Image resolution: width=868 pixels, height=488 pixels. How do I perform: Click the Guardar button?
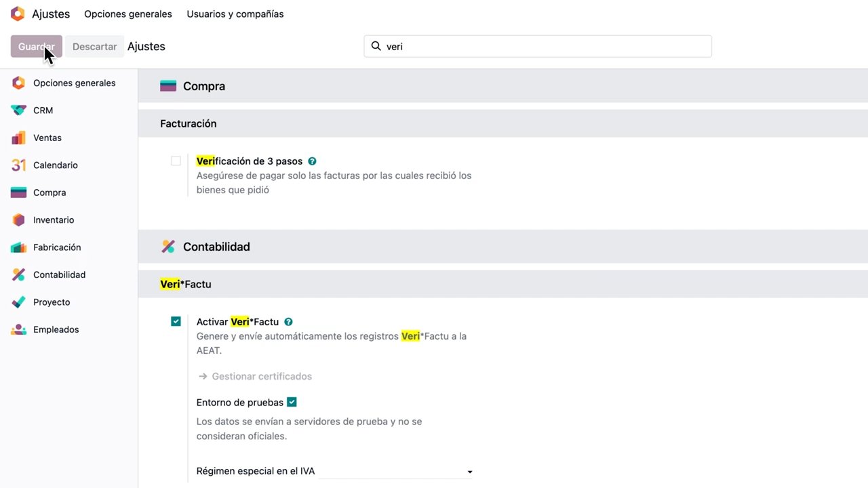click(x=37, y=47)
